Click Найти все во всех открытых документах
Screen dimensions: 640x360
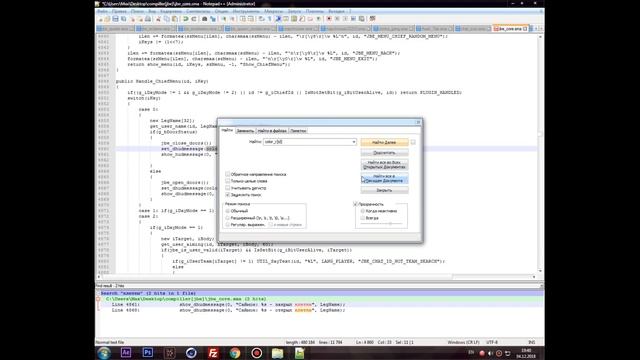pos(384,164)
